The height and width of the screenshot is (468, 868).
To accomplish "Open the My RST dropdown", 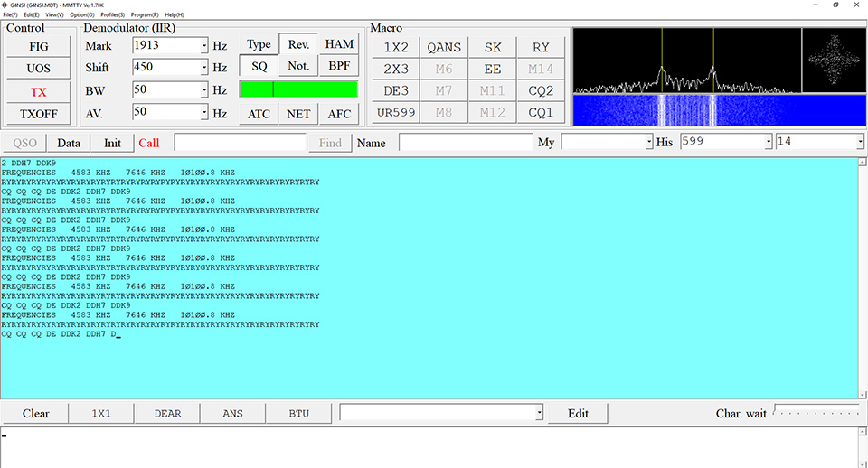I will [x=649, y=142].
